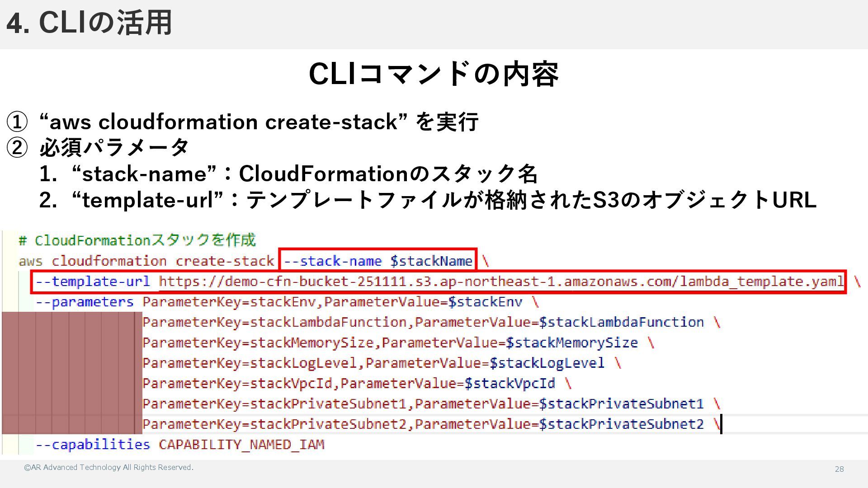Click the red selected indentation block
This screenshot has width=868, height=488.
(71, 373)
